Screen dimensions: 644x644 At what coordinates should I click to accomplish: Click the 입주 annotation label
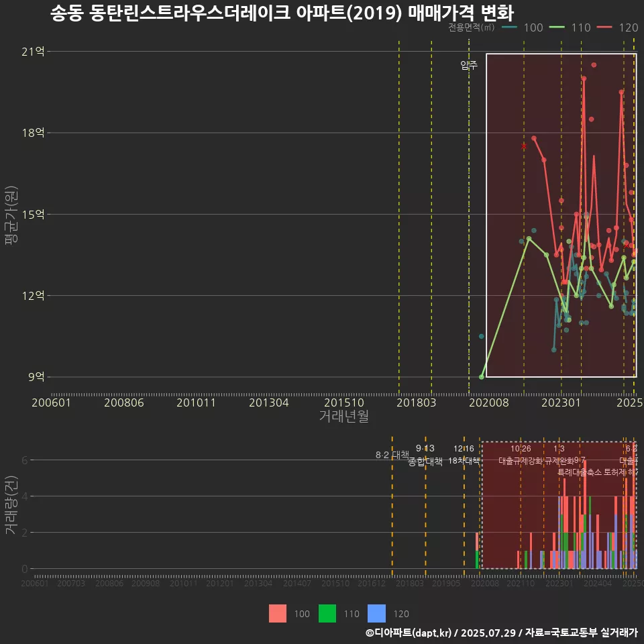click(x=469, y=65)
